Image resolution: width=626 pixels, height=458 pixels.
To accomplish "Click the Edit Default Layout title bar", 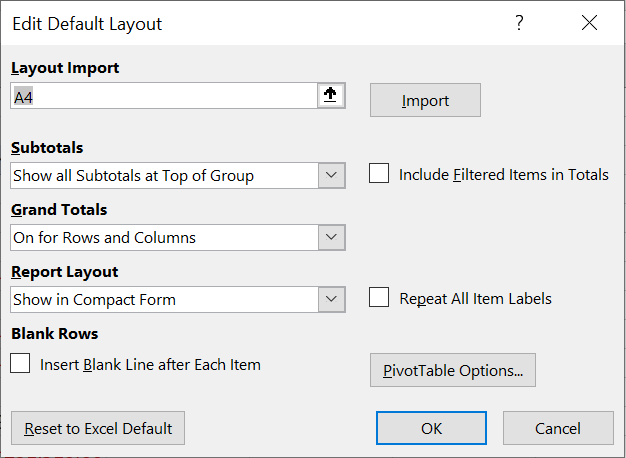I will [x=250, y=23].
